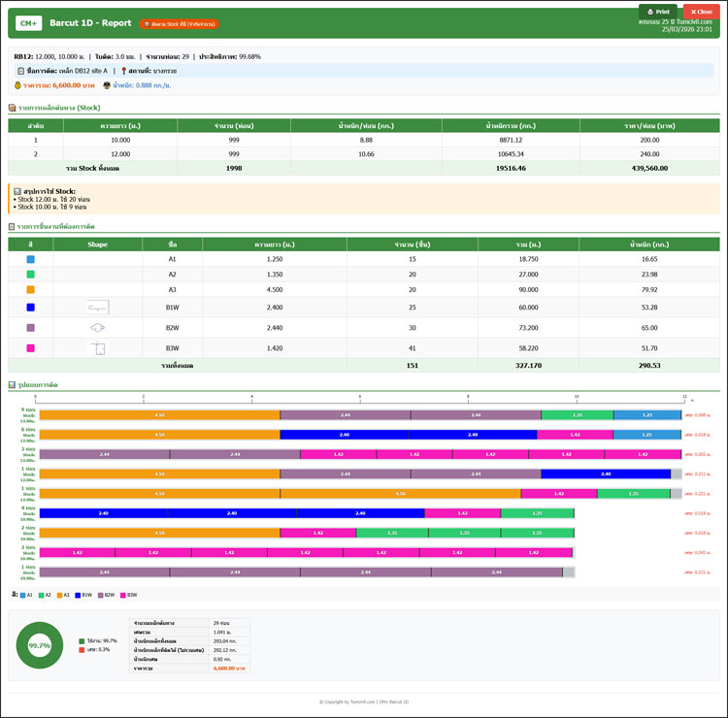Close the Barcut 1D report
Screen dimensions: 728x718
[702, 12]
